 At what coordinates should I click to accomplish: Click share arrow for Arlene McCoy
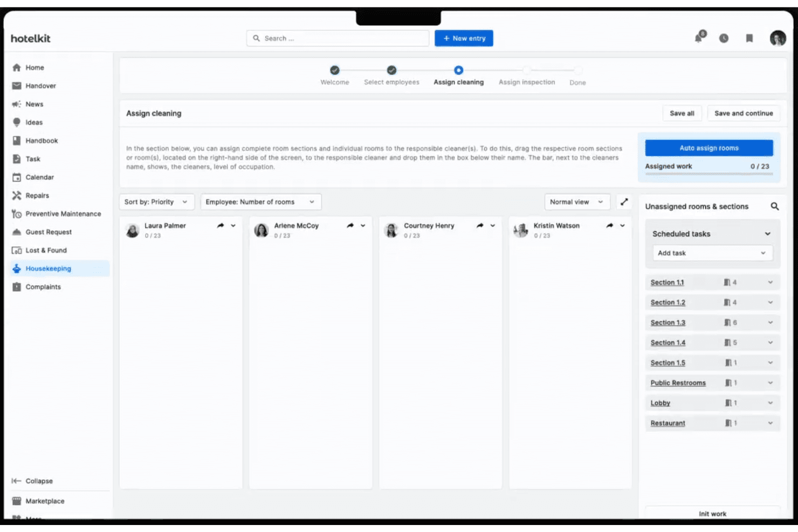[350, 226]
